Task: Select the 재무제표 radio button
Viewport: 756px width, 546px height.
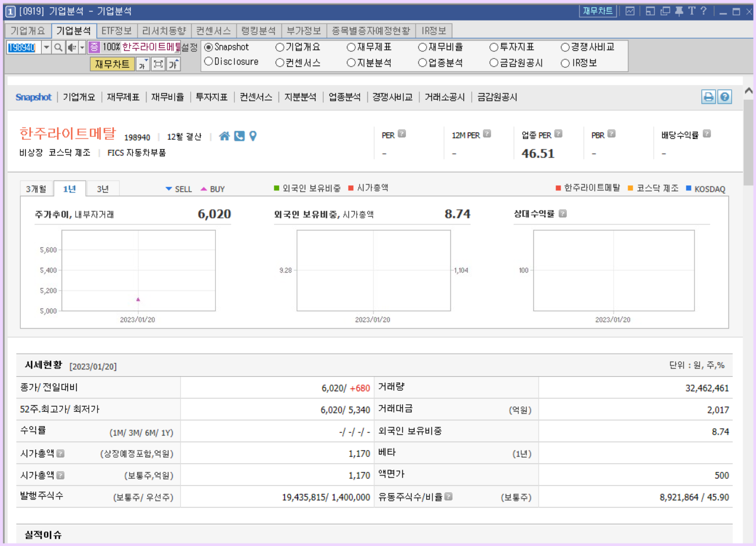Action: [351, 47]
